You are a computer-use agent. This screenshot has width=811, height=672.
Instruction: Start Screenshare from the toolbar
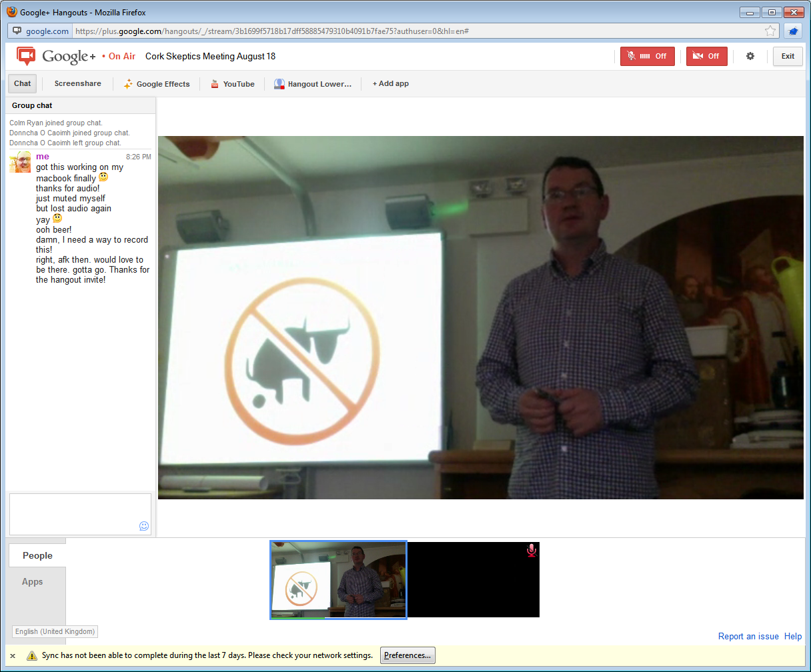77,84
